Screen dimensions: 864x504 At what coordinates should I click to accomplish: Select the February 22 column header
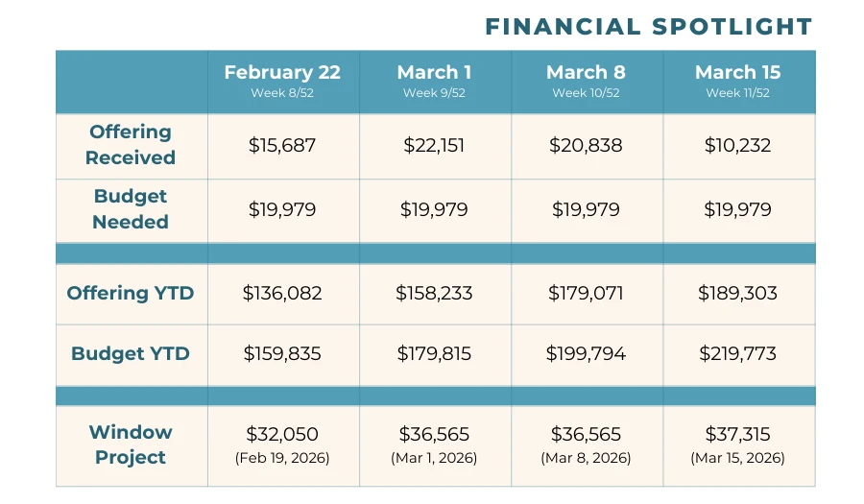(x=282, y=73)
